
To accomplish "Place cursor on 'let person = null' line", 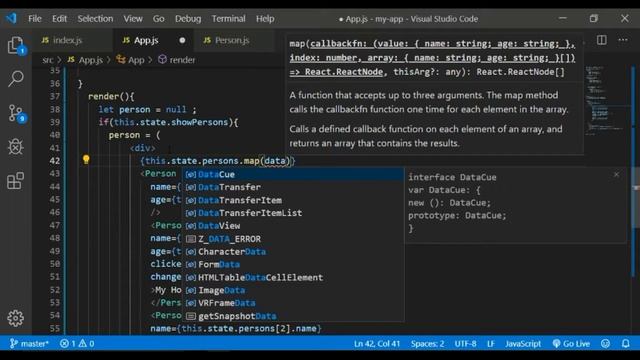I will tap(147, 109).
